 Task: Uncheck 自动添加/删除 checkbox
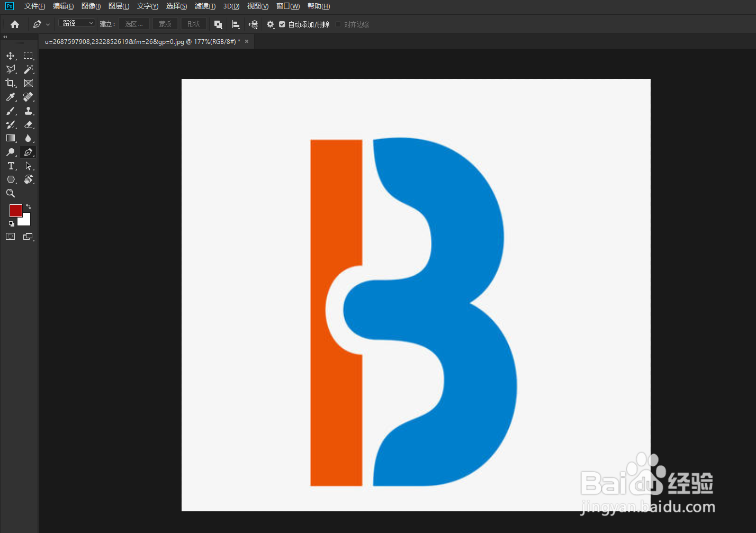click(x=282, y=24)
